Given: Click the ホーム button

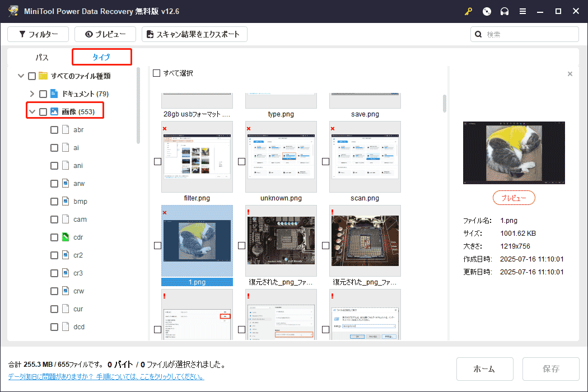Looking at the screenshot, I should point(484,368).
